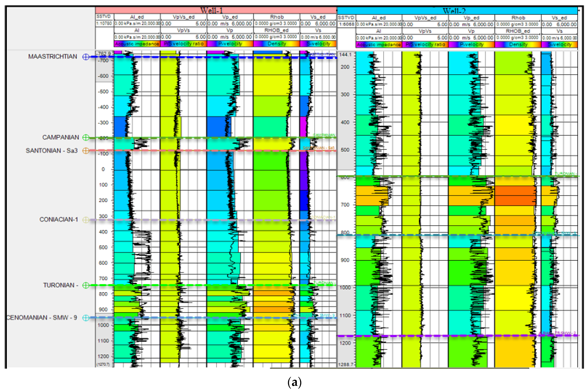Click the RHOB_ed curve label in Well-1
The height and width of the screenshot is (390, 588).
(x=276, y=30)
